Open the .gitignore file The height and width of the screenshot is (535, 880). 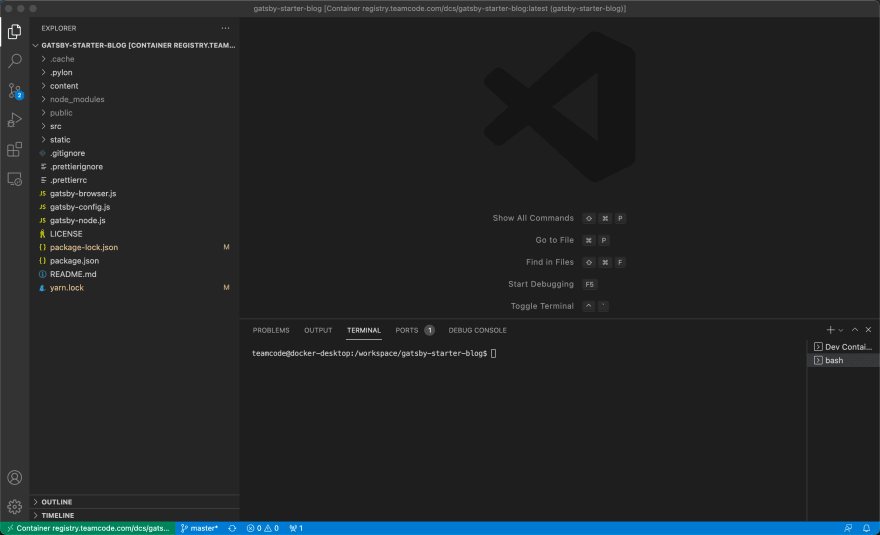pos(135,153)
